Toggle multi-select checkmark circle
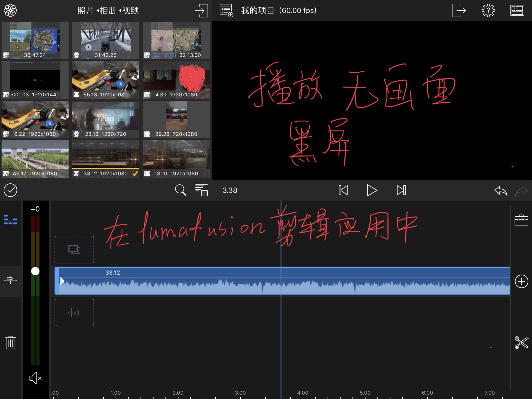This screenshot has width=532, height=399. coord(10,190)
